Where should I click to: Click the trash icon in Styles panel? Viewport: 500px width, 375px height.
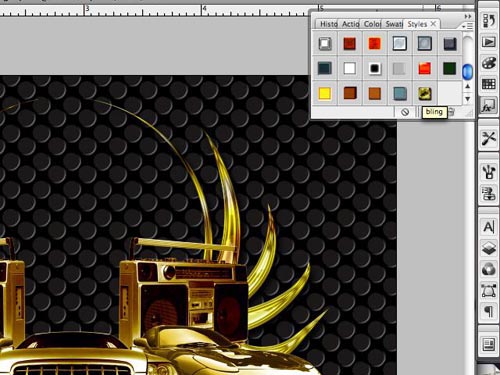click(451, 112)
